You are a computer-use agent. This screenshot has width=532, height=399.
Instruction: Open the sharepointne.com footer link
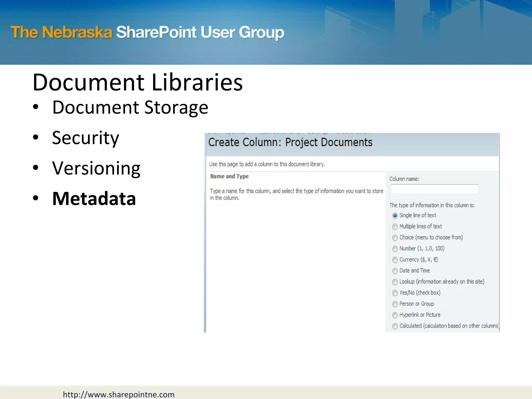click(x=119, y=394)
